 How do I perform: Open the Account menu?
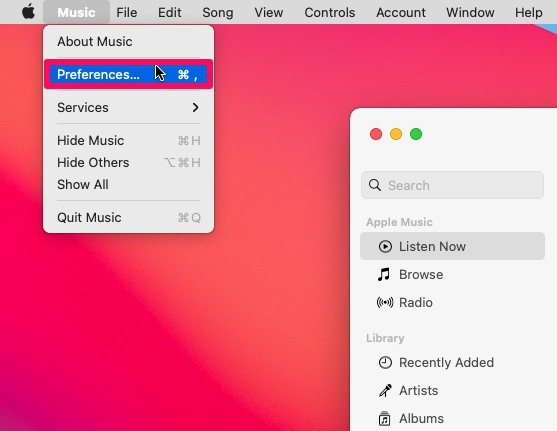tap(401, 12)
